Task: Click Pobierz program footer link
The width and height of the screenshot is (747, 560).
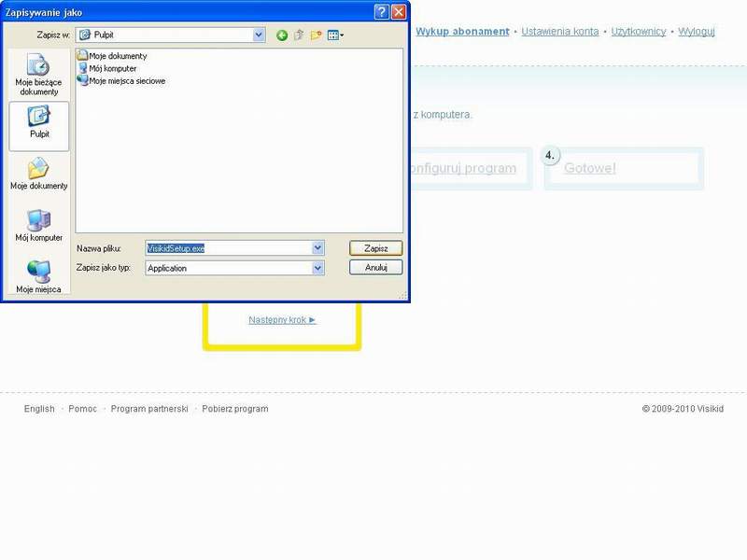Action: click(235, 409)
